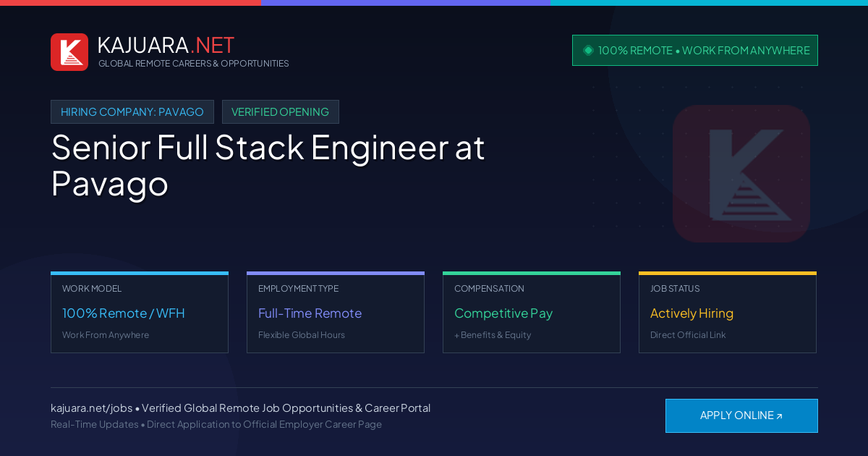This screenshot has width=868, height=456.
Task: Click the kajuara.net/jobs footer line
Action: pyautogui.click(x=240, y=408)
